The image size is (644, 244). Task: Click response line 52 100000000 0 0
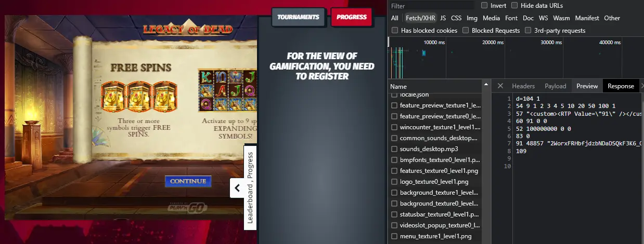(x=544, y=128)
